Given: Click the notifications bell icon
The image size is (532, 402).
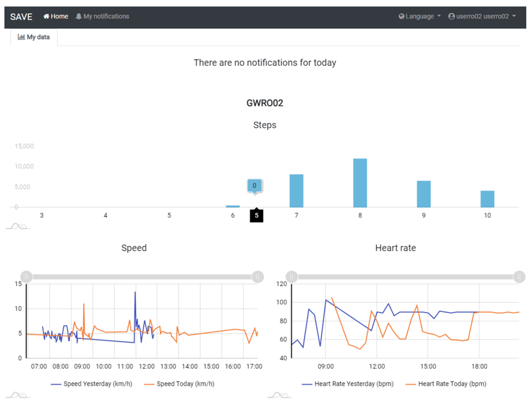Looking at the screenshot, I should (78, 16).
